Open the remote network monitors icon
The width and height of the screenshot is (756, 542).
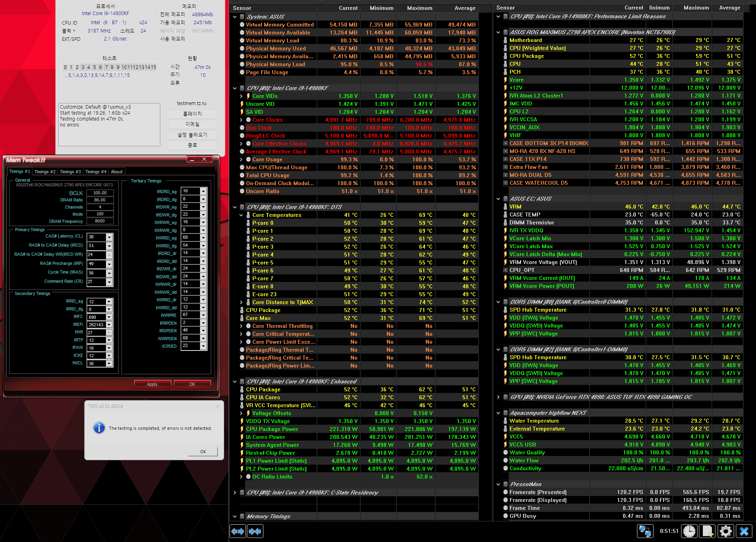coord(645,531)
